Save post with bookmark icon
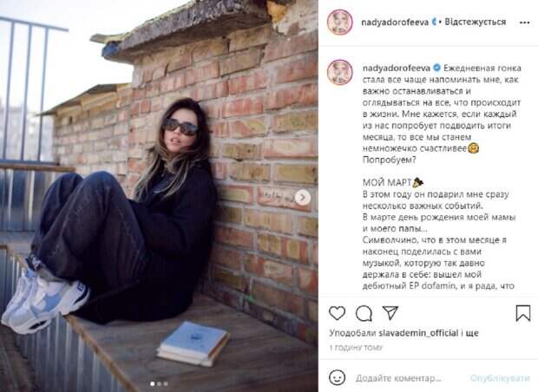Viewport: 538px width, 392px height. pyautogui.click(x=523, y=313)
